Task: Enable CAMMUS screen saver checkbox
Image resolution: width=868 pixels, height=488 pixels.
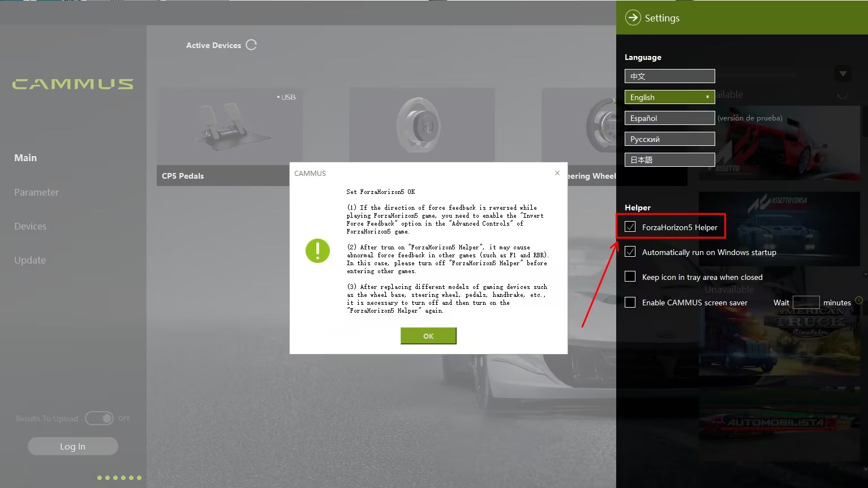Action: 630,302
